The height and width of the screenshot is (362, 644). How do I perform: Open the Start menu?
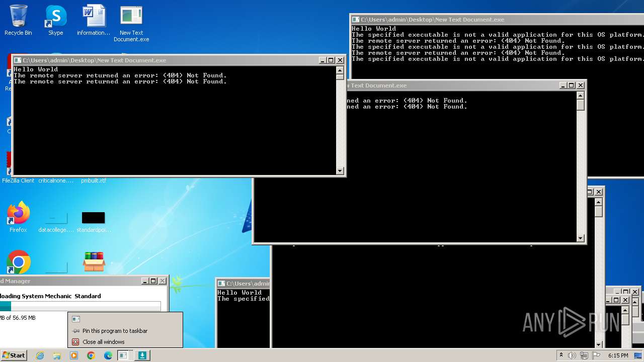tap(14, 355)
